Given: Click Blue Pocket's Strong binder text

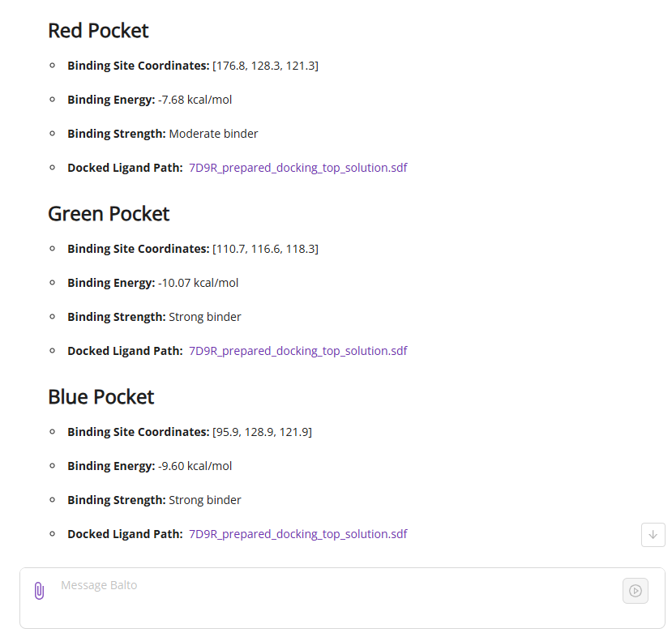Looking at the screenshot, I should [x=204, y=500].
